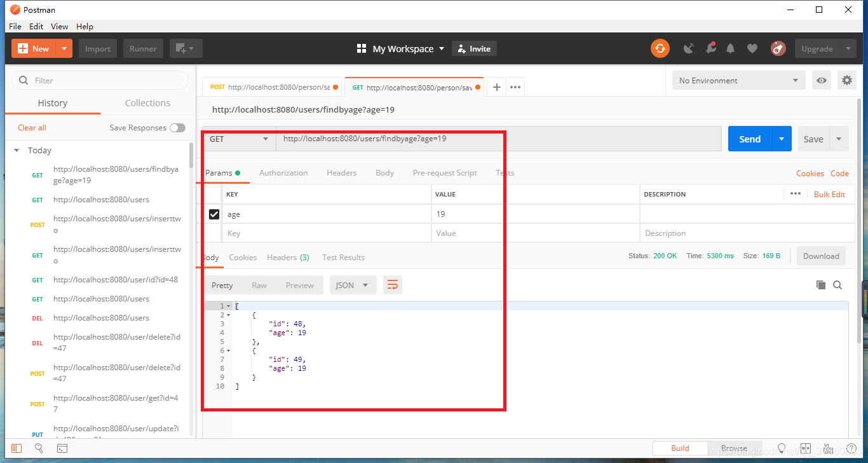Collapse JSON line 6 fold arrow
This screenshot has width=868, height=463.
pyautogui.click(x=228, y=351)
